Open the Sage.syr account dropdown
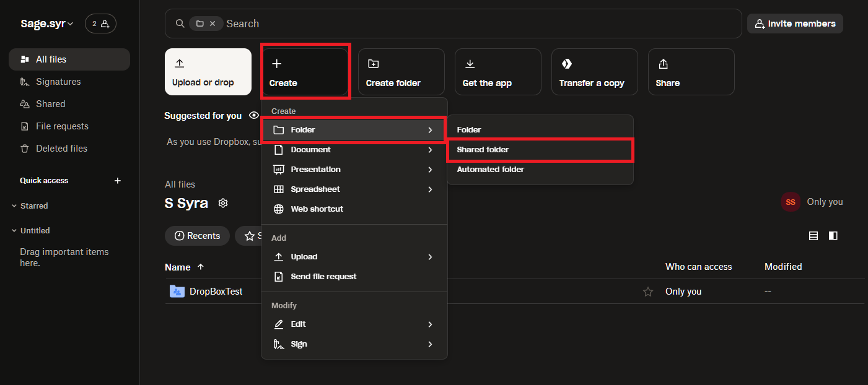The image size is (868, 385). pyautogui.click(x=47, y=24)
